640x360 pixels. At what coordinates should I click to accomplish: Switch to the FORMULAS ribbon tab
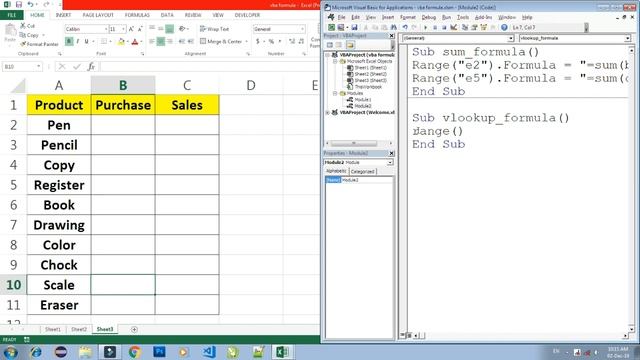coord(137,15)
